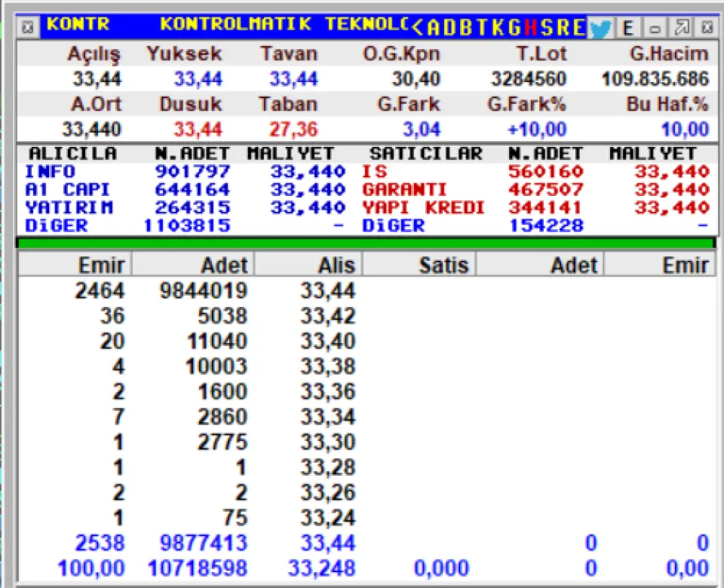The height and width of the screenshot is (588, 724).
Task: Click the Twitter bird icon
Action: [600, 28]
